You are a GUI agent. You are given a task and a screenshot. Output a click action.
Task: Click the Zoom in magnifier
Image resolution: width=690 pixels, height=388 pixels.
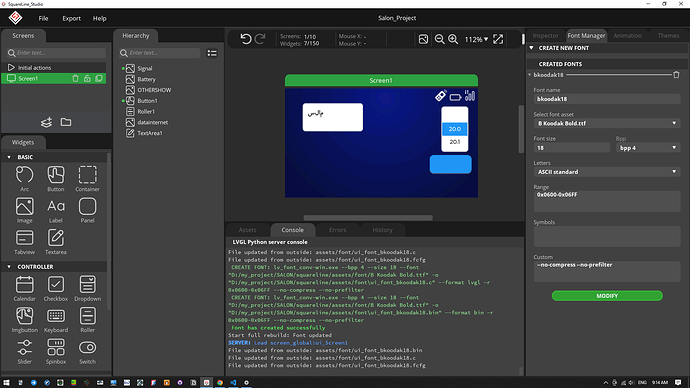[x=453, y=39]
